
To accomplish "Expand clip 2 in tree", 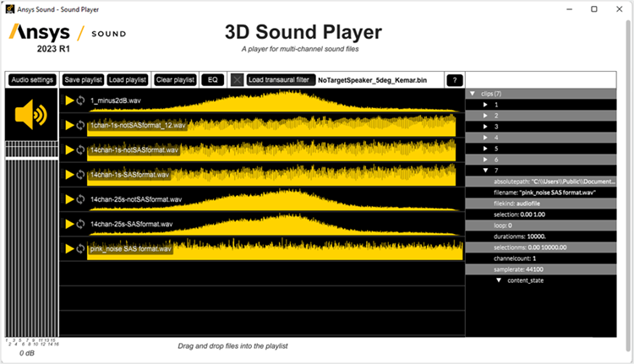I will (x=485, y=116).
